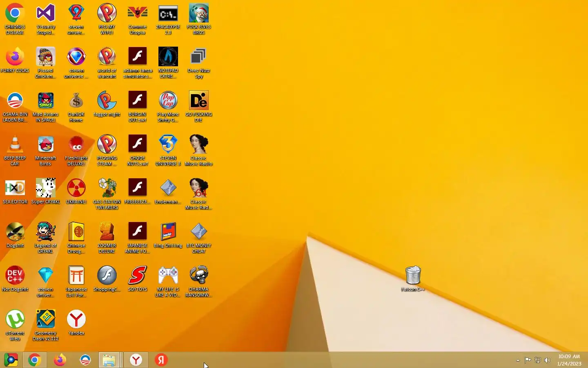Select the Commie Utopia desktop icon
This screenshot has height=368, width=588.
coord(137,19)
